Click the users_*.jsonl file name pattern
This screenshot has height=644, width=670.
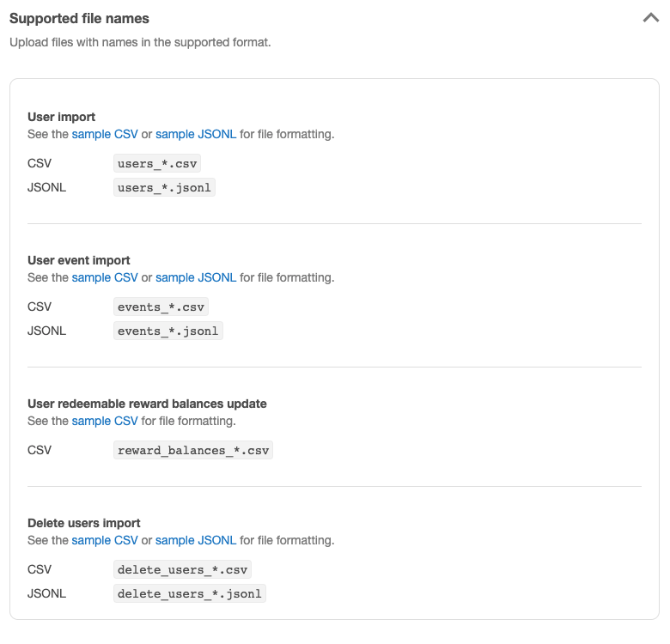point(164,188)
